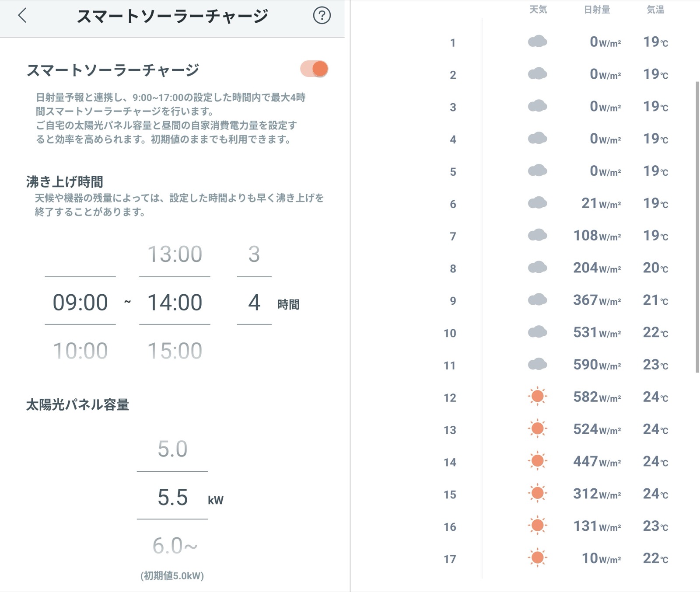This screenshot has height=592, width=700.
Task: Click the cloud icon for hour 9
Action: (x=538, y=300)
